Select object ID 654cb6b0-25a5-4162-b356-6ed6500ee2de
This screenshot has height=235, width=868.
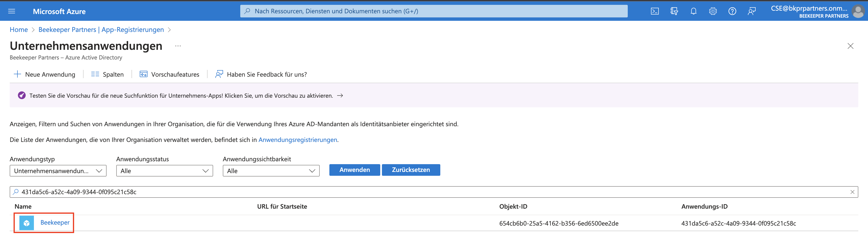tap(559, 223)
